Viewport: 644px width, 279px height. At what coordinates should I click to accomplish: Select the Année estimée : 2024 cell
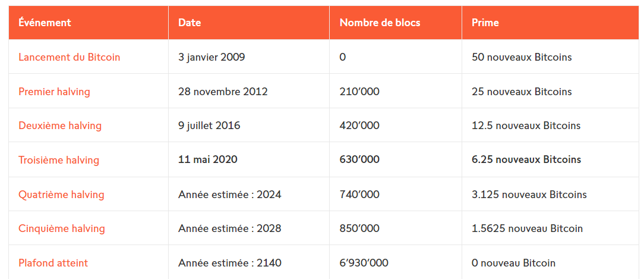tap(229, 195)
